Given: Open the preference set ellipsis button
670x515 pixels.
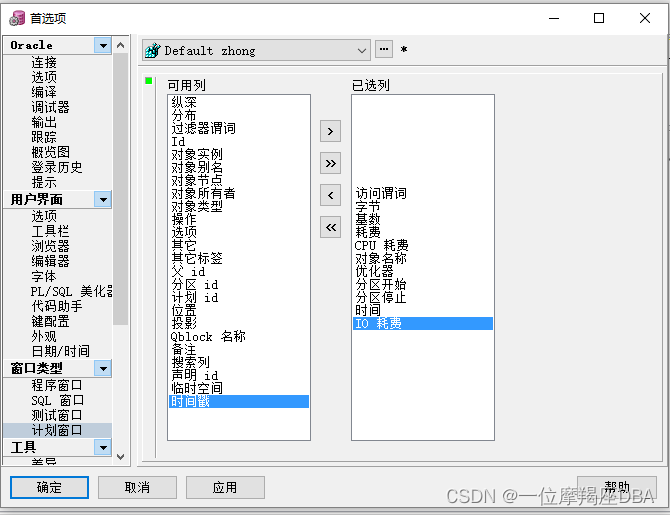Looking at the screenshot, I should coord(384,49).
